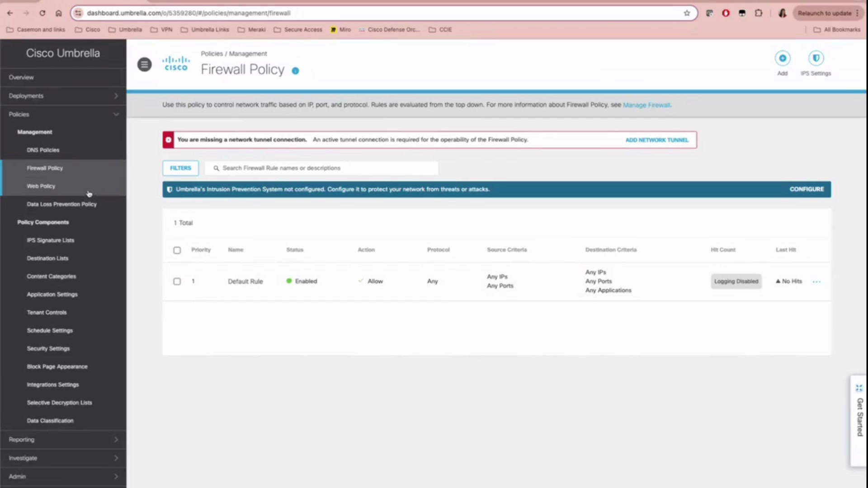This screenshot has width=868, height=488.
Task: Open IPS Signature Lists in sidebar
Action: 50,240
